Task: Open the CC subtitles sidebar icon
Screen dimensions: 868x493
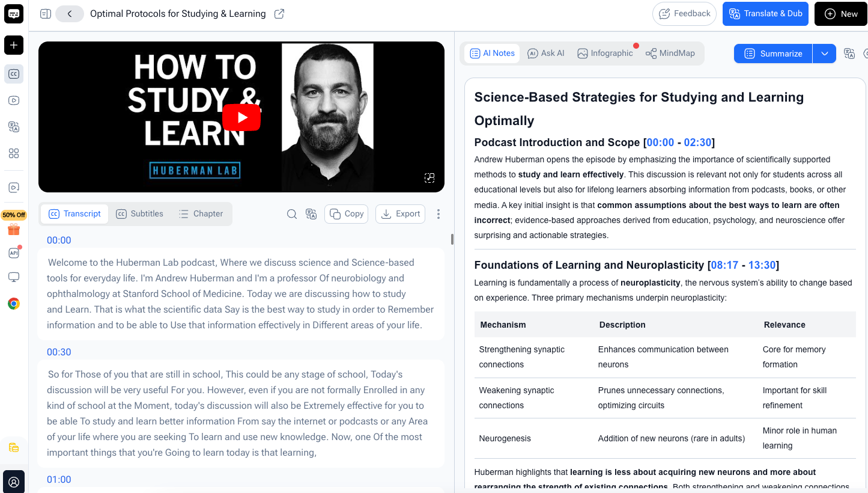Action: pos(14,74)
